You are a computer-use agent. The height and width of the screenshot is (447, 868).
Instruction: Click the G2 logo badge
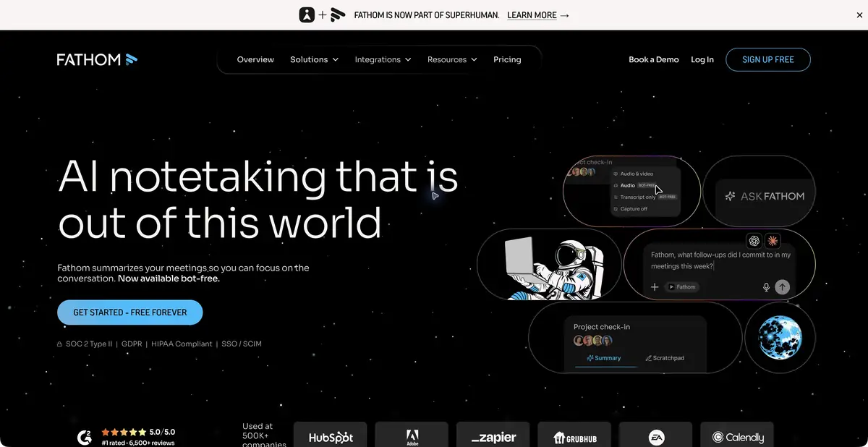85,437
